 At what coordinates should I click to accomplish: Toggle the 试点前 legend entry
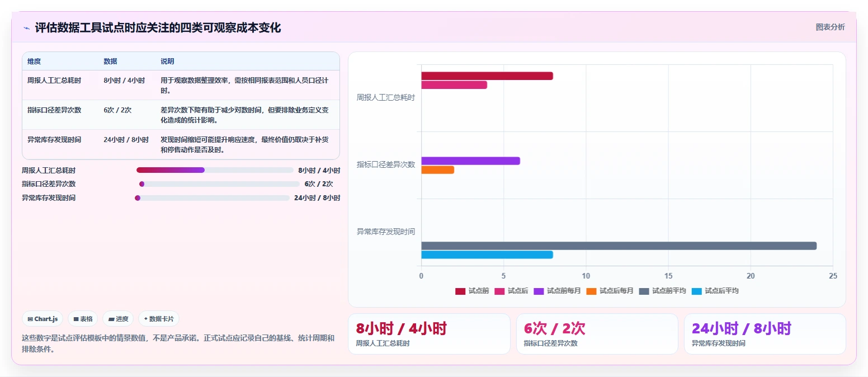[x=472, y=291]
